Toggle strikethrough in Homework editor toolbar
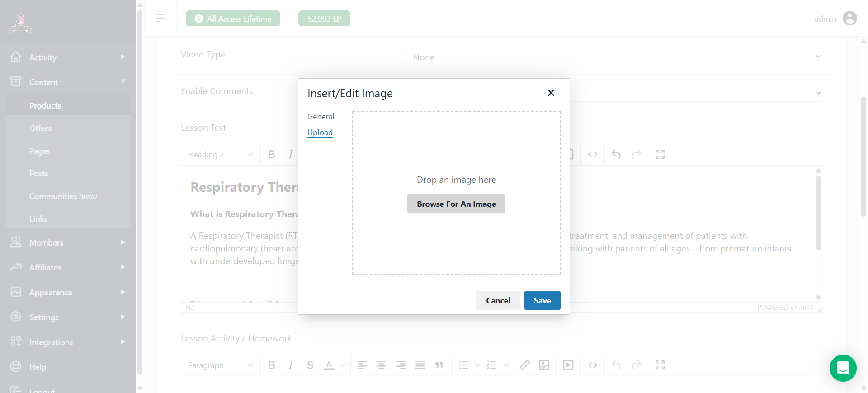Image resolution: width=868 pixels, height=393 pixels. (x=310, y=365)
